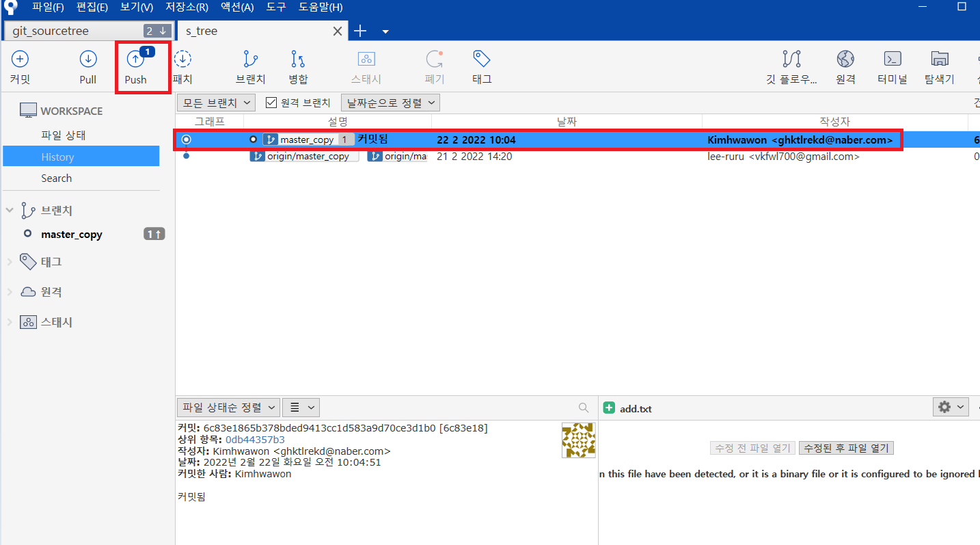Viewport: 980px width, 545px height.
Task: Select the master_copy branch in sidebar
Action: tap(72, 234)
